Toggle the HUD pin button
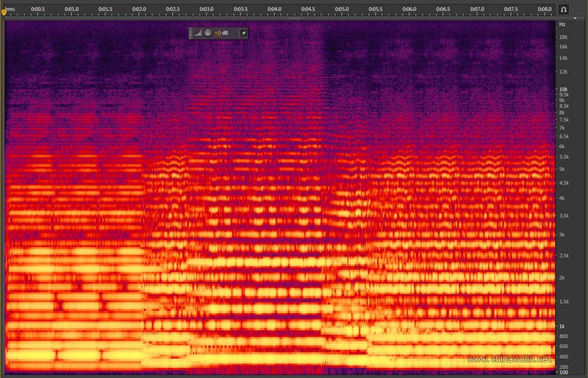 [x=243, y=33]
